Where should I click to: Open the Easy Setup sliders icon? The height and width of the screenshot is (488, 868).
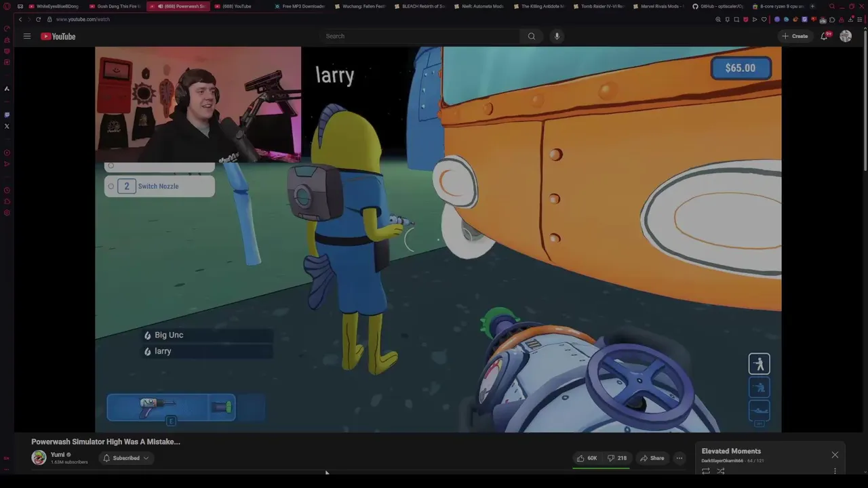coord(860,20)
